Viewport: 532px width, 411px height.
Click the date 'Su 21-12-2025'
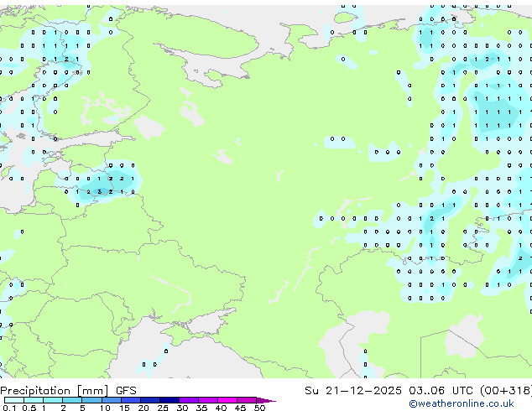coord(353,391)
